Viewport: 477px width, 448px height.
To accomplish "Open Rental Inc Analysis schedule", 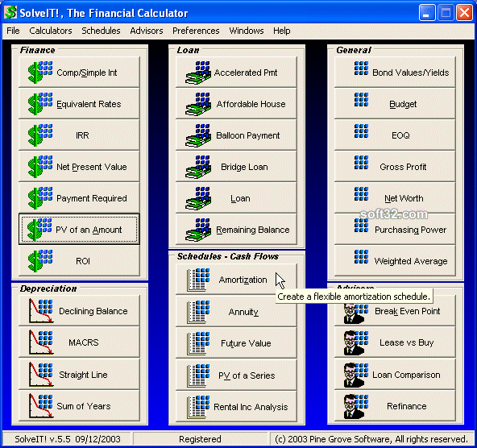I will 236,407.
